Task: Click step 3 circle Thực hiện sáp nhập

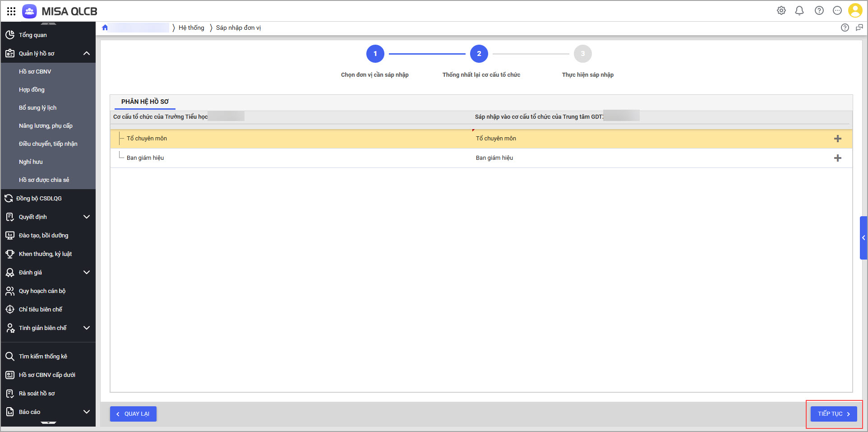Action: tap(583, 54)
